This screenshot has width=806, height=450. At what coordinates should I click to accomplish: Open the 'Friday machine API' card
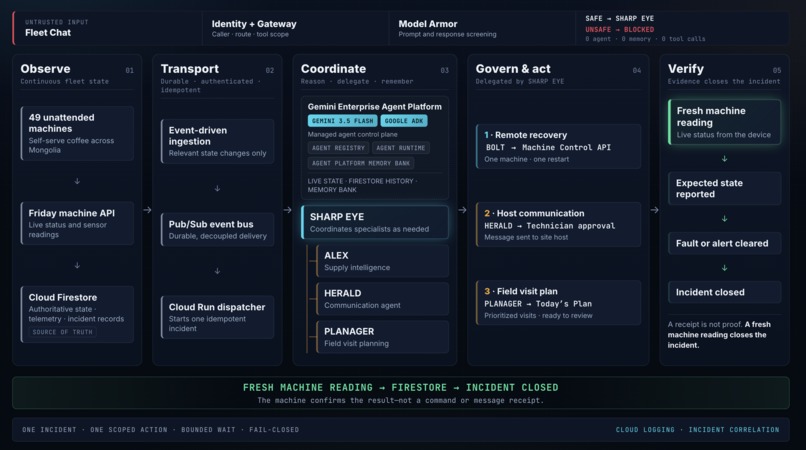pyautogui.click(x=77, y=223)
